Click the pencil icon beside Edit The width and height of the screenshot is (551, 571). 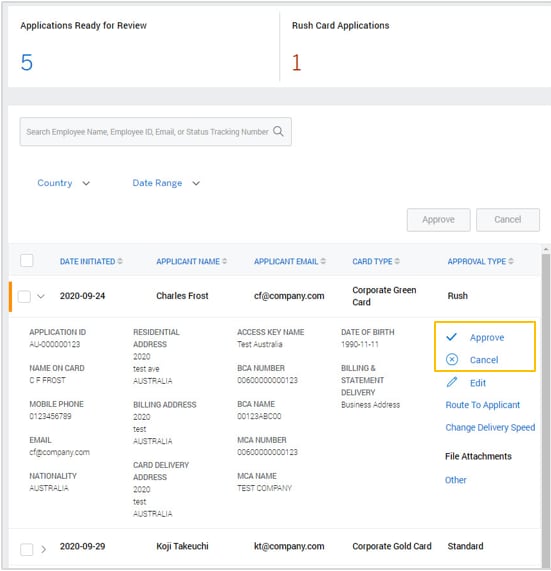(x=452, y=382)
